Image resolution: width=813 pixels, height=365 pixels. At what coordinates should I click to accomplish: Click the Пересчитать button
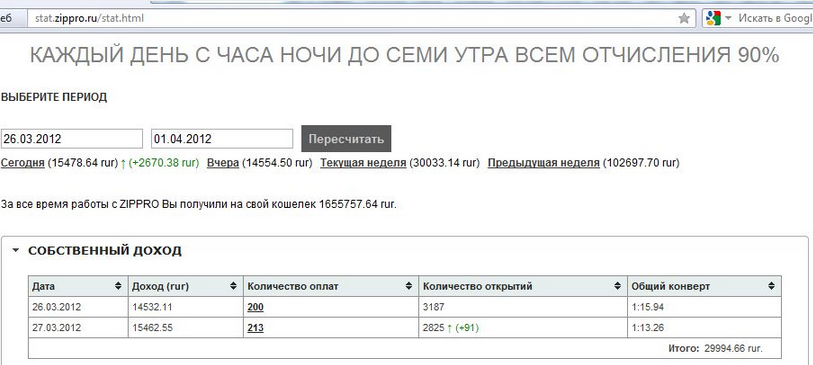[x=346, y=139]
